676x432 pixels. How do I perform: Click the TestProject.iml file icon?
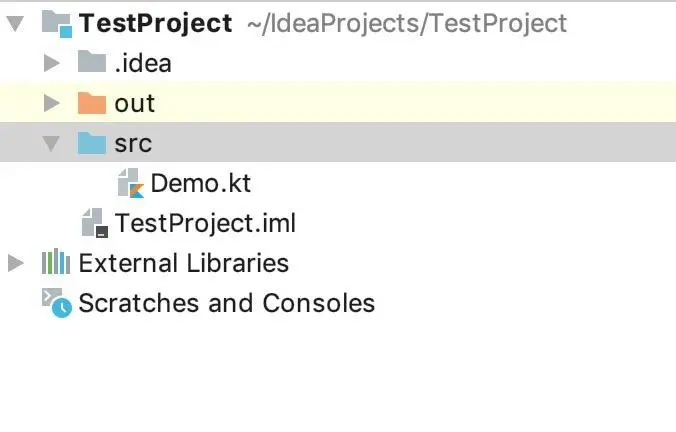click(94, 223)
